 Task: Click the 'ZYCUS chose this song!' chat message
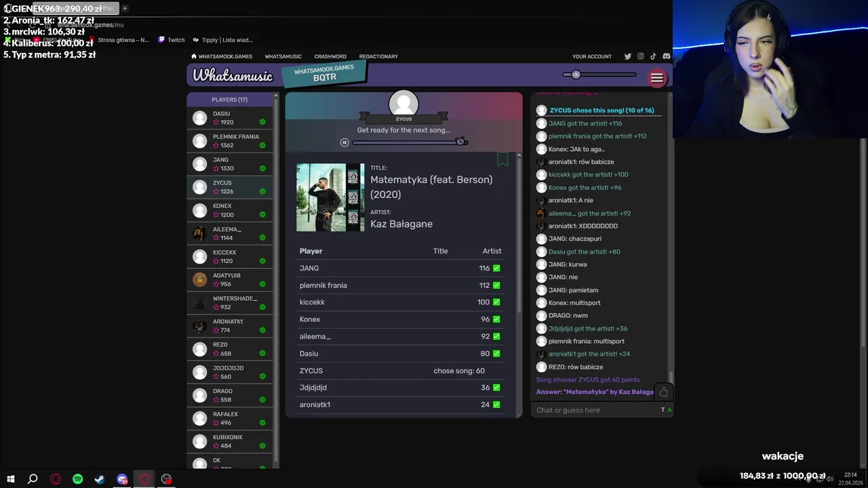[601, 110]
